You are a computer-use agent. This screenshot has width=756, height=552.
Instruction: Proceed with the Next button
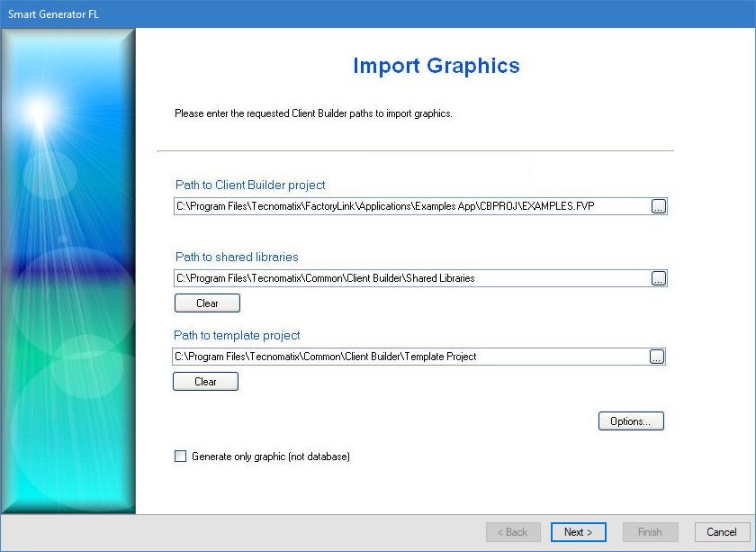tap(578, 532)
